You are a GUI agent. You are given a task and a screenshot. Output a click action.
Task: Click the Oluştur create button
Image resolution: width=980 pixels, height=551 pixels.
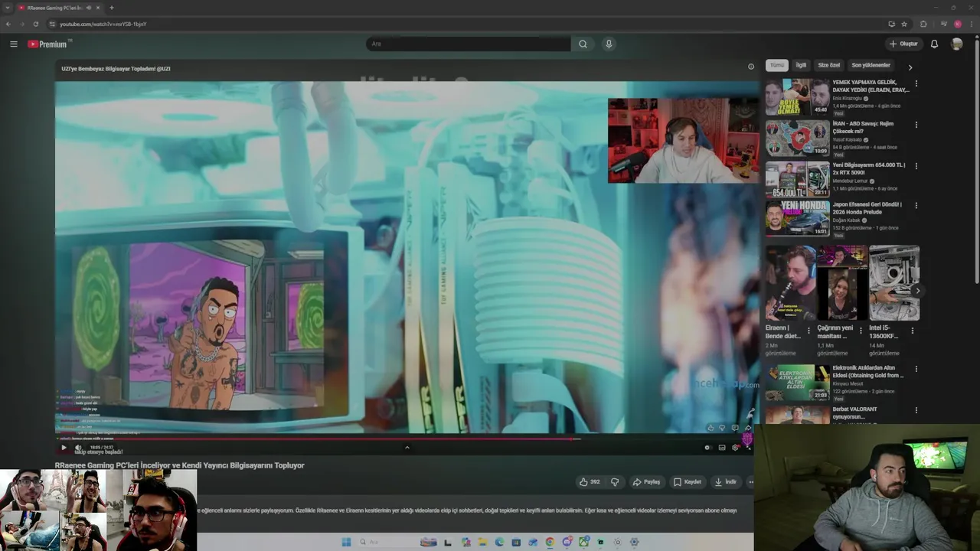point(903,44)
